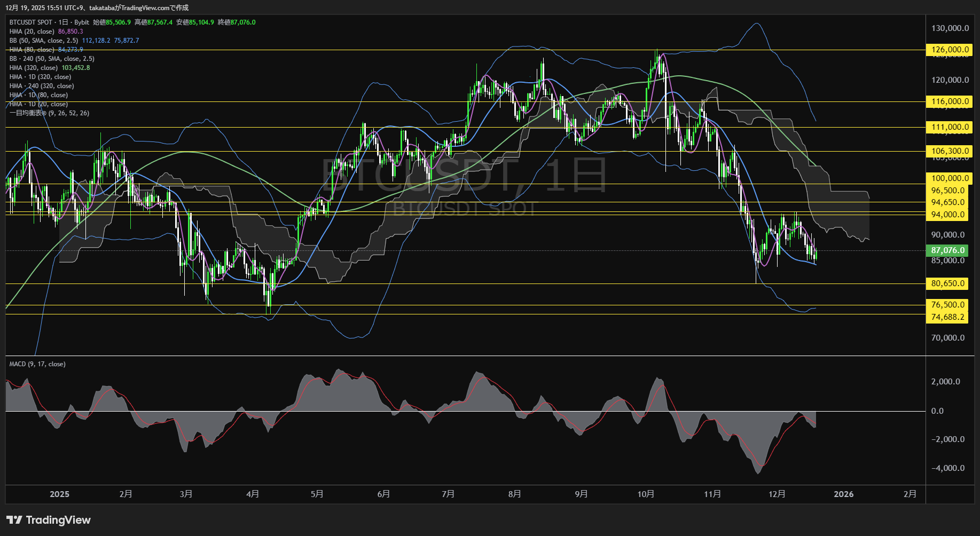Click the green 87,076.0 current price label
Viewport: 980px width, 536px height.
[948, 250]
